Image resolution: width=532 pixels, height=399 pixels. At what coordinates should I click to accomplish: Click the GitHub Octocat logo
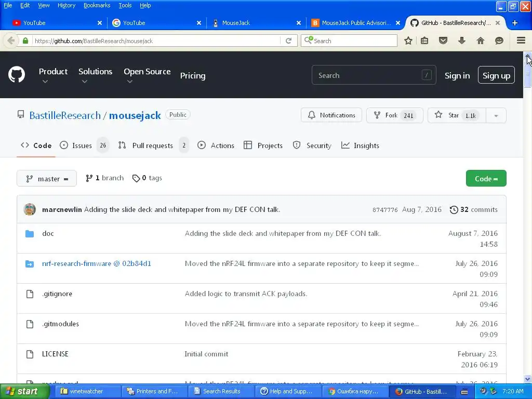click(x=16, y=75)
